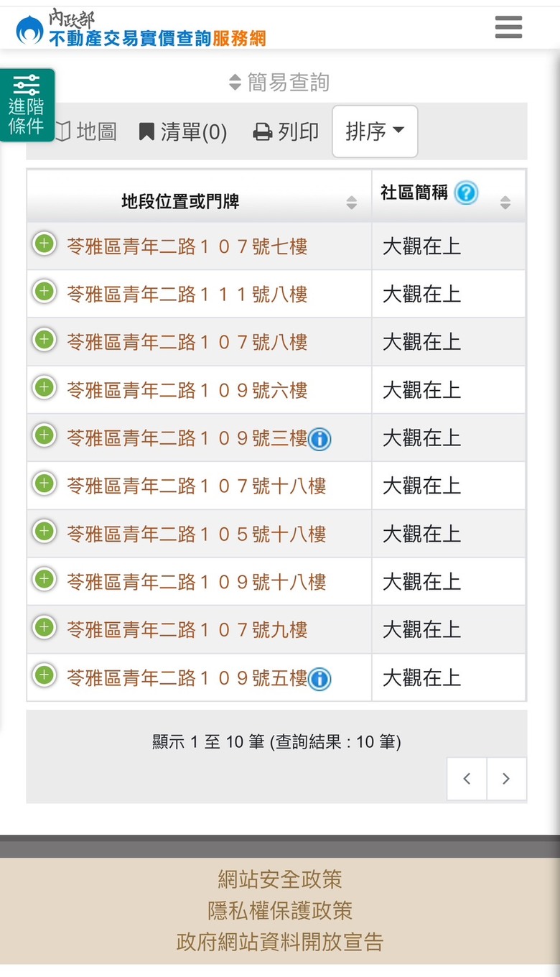Viewport: 560px width, 977px height.
Task: Open the 排序 sort dropdown
Action: coord(375,131)
